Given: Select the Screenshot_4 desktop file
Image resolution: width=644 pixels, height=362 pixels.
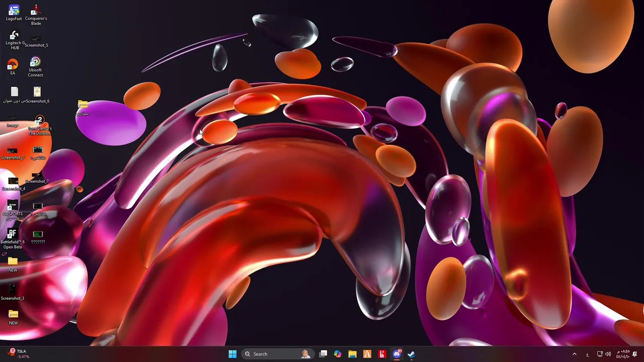Looking at the screenshot, I should [x=13, y=185].
